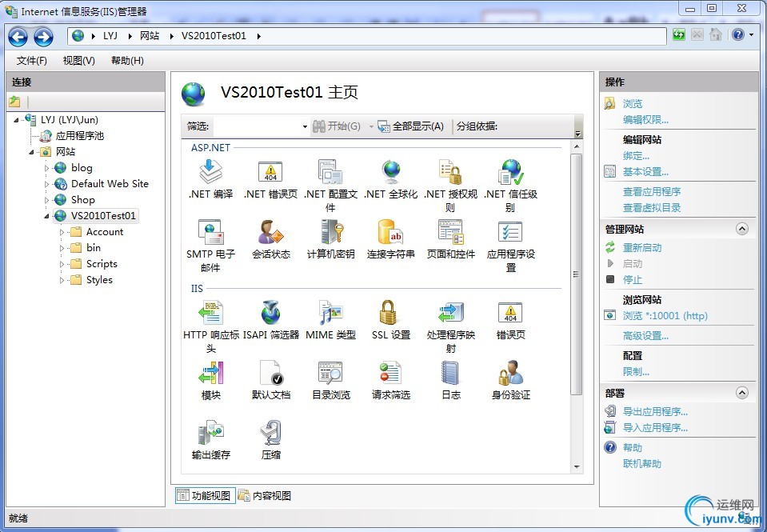This screenshot has width=767, height=532.
Task: Click 浏览 *:10001 (http) link
Action: (x=665, y=316)
